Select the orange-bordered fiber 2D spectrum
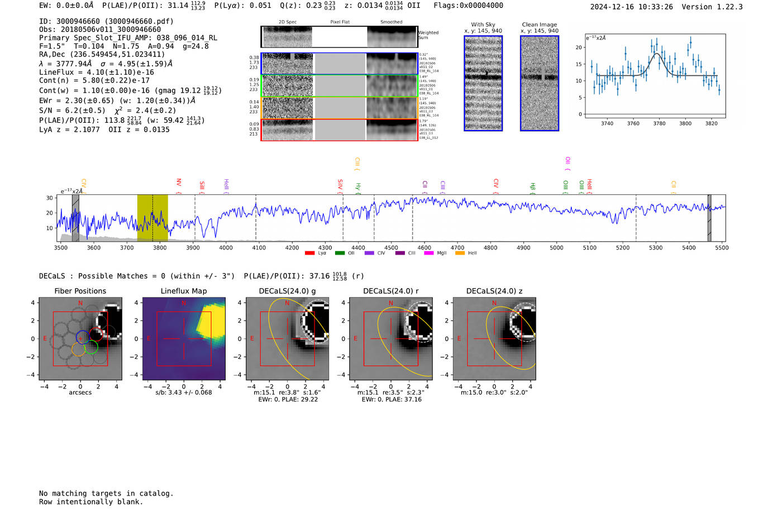 point(339,108)
